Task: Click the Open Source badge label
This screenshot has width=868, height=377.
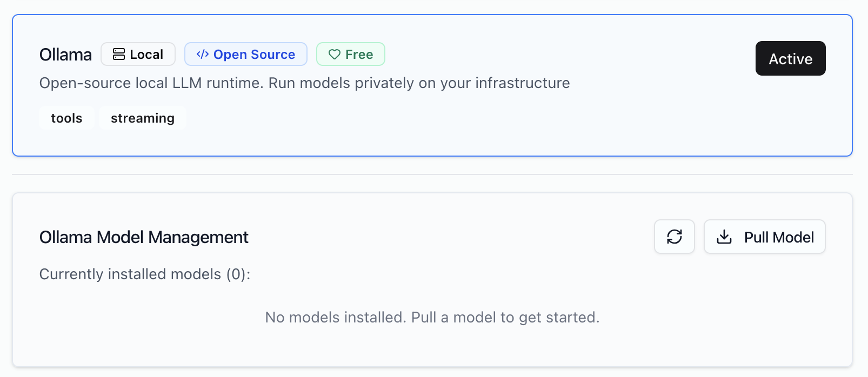Action: [x=254, y=55]
